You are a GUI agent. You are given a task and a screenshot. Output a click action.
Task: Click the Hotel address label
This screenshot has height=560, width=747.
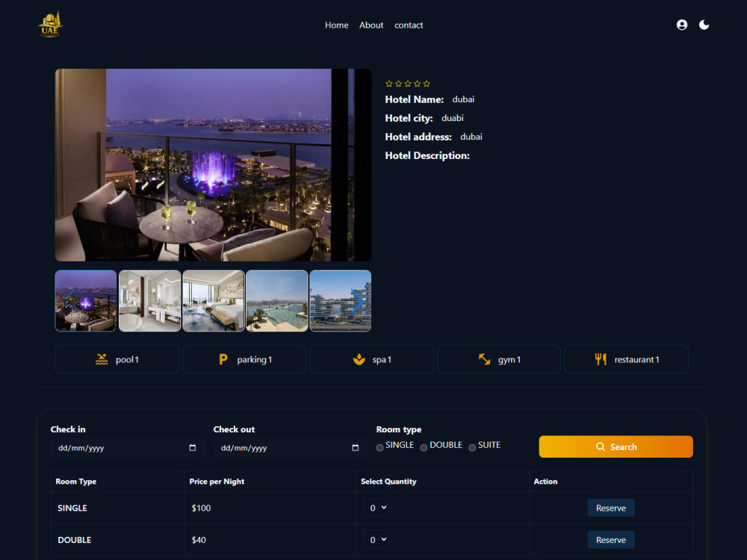coord(418,137)
